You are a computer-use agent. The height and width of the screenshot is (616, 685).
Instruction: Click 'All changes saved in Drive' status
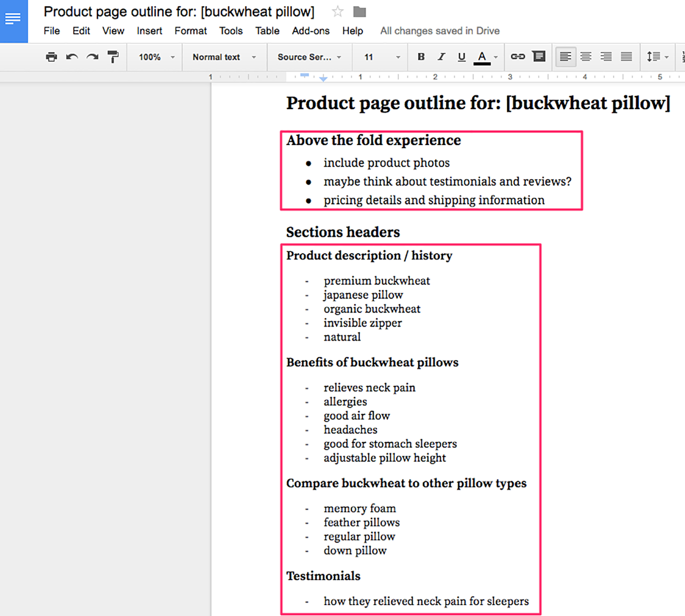coord(440,31)
